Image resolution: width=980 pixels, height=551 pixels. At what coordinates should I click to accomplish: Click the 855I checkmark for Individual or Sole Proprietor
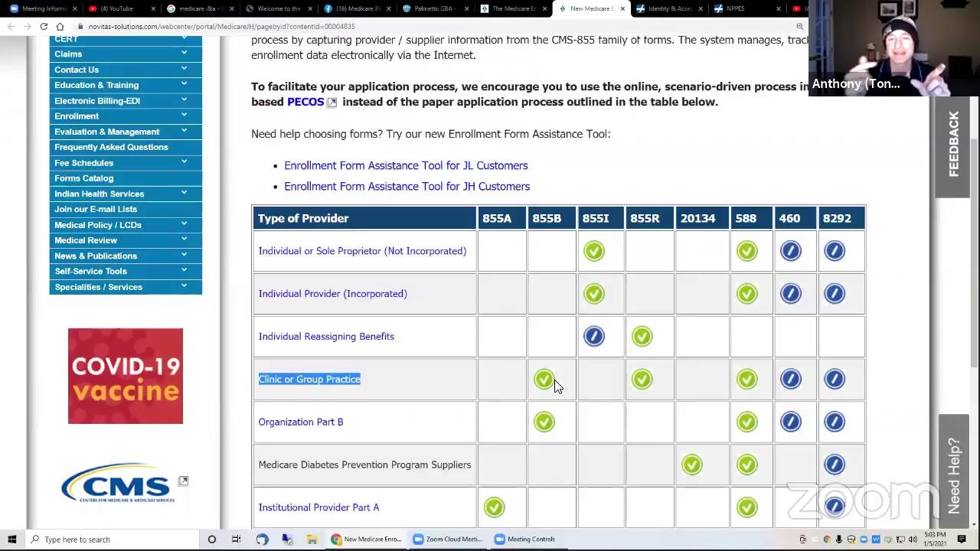coord(594,251)
